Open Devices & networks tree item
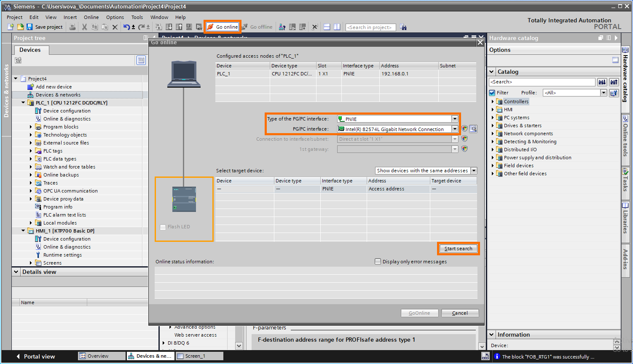Screen dimensions: 633x364 pos(58,95)
